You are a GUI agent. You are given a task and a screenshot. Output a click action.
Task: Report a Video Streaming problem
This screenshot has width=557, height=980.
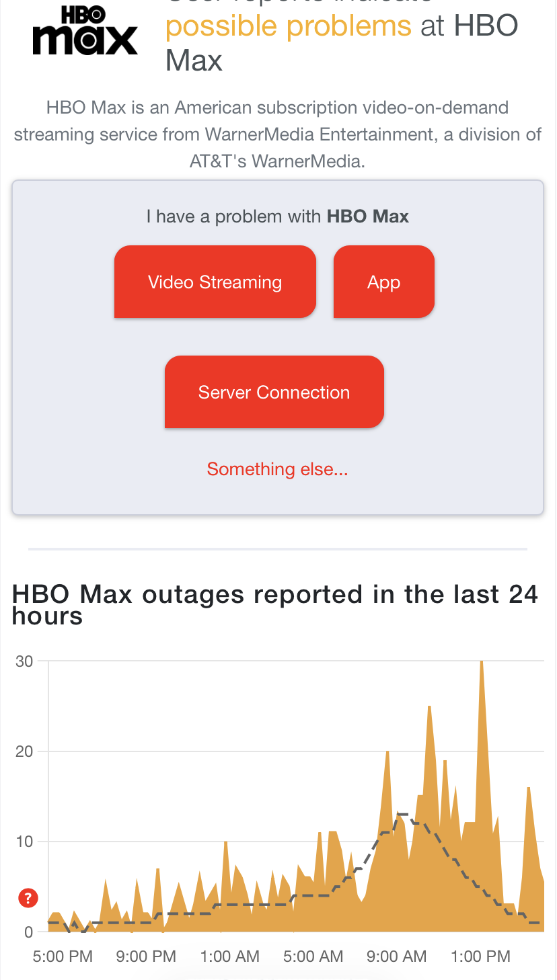coord(215,282)
